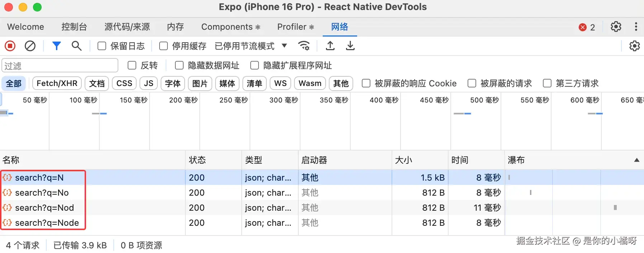
Task: Open the 控制台 tab
Action: [74, 27]
